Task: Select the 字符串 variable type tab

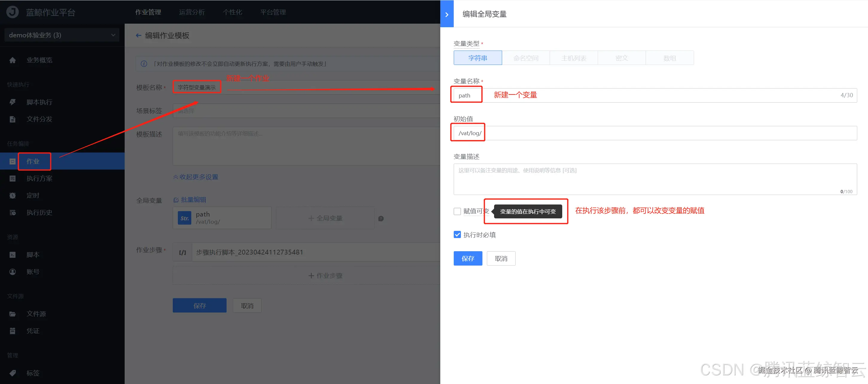Action: click(x=478, y=58)
